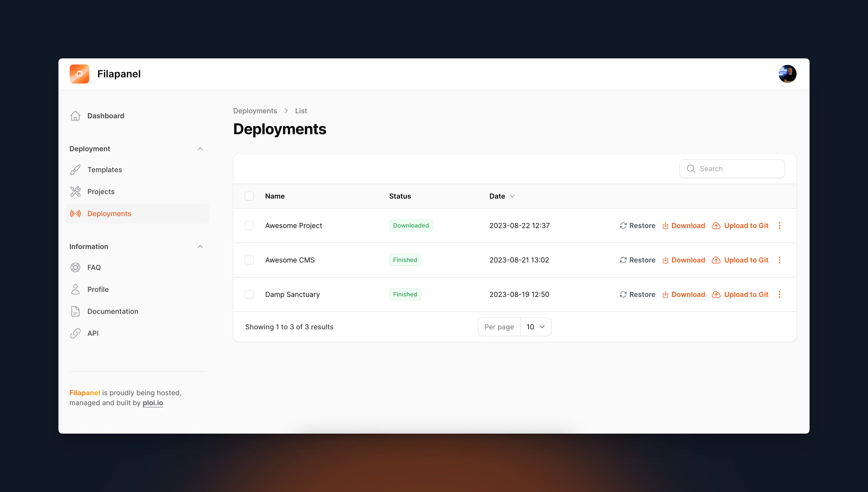Click the cloud upload icon for Awesome Project
The width and height of the screenshot is (868, 492).
point(716,226)
